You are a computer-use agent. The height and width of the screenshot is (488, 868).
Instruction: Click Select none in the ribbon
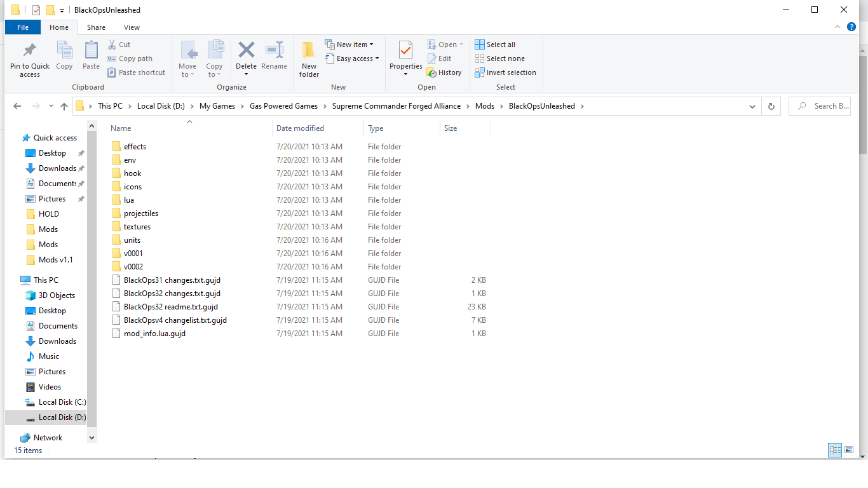(x=499, y=58)
